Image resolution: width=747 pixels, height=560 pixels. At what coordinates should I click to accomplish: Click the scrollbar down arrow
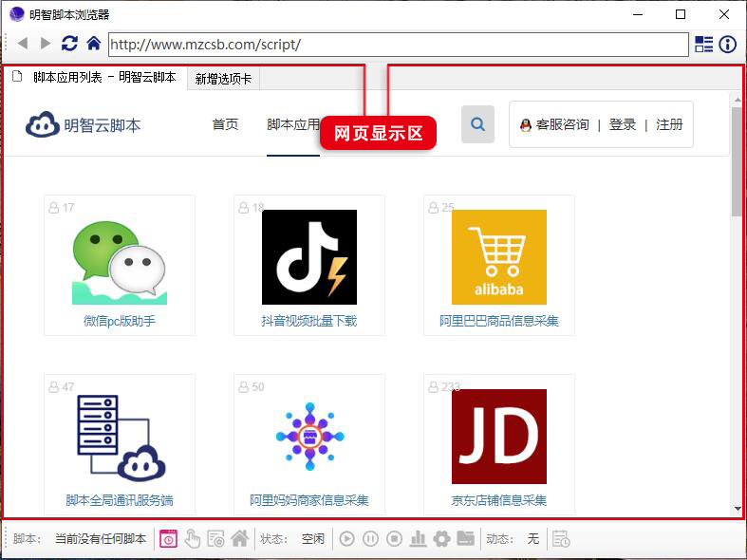737,509
